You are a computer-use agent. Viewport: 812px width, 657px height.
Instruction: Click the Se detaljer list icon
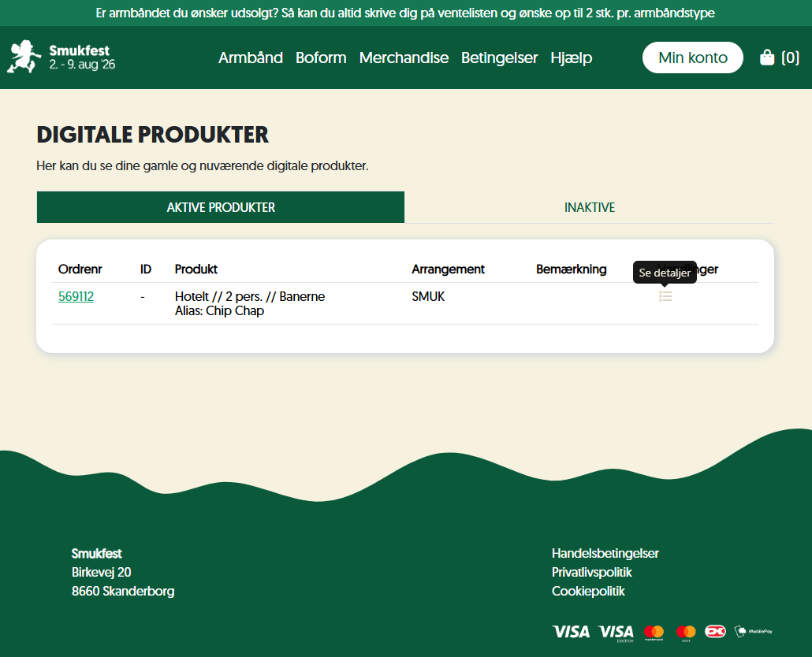coord(665,296)
